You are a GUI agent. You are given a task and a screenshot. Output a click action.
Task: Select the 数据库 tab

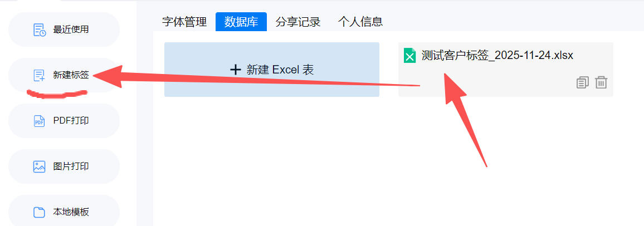coord(241,22)
